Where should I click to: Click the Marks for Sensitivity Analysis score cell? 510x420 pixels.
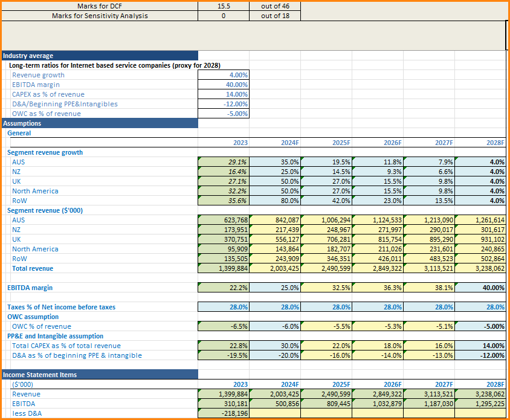(224, 16)
